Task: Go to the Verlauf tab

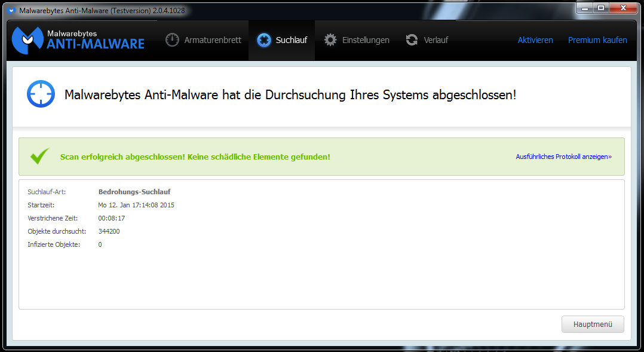Action: 427,40
